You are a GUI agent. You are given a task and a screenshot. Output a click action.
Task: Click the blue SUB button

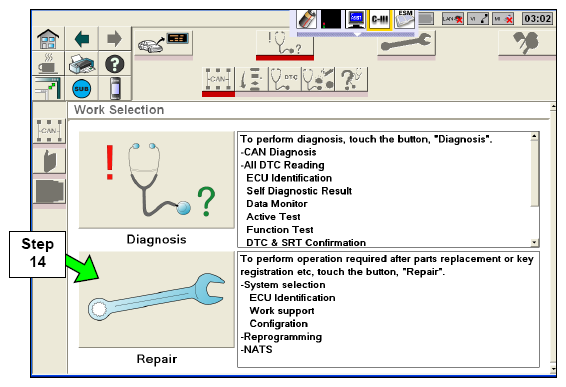[82, 88]
